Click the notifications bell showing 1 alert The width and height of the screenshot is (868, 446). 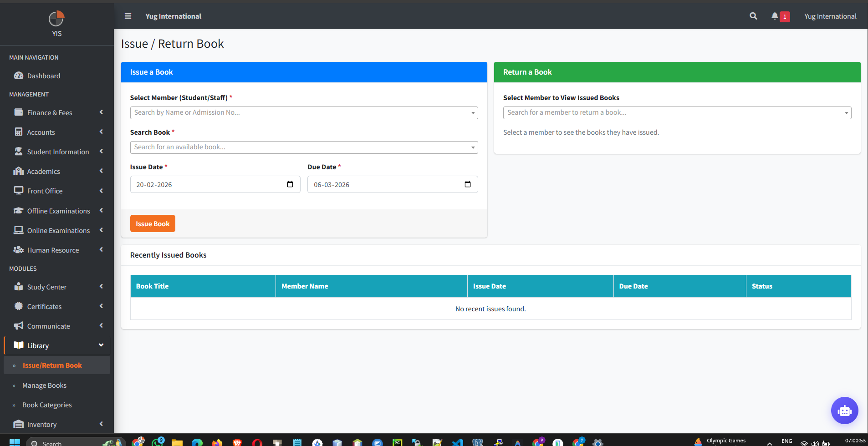[776, 16]
